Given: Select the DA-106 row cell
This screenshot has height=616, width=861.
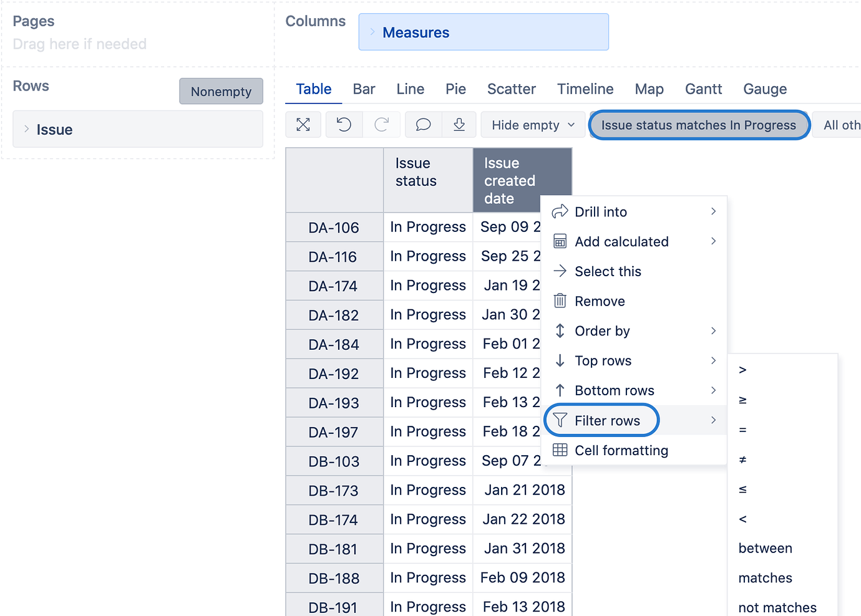Looking at the screenshot, I should point(334,227).
